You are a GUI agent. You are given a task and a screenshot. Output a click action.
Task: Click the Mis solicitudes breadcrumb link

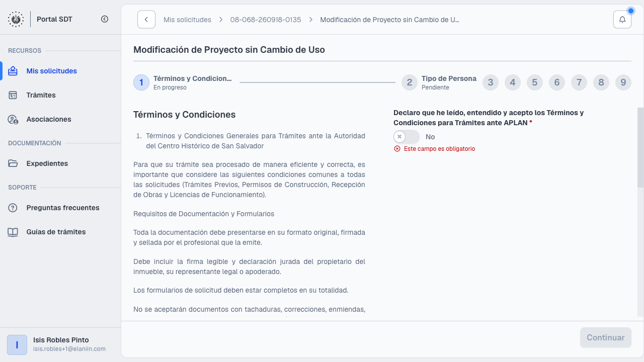[187, 20]
